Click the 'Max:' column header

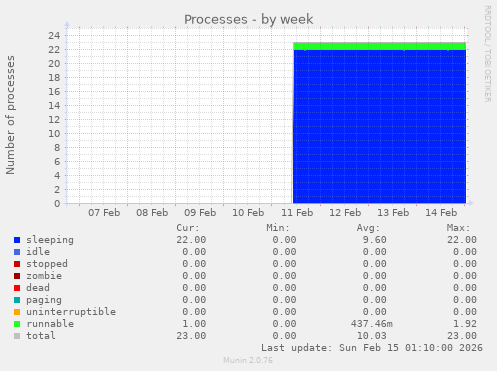click(x=458, y=228)
